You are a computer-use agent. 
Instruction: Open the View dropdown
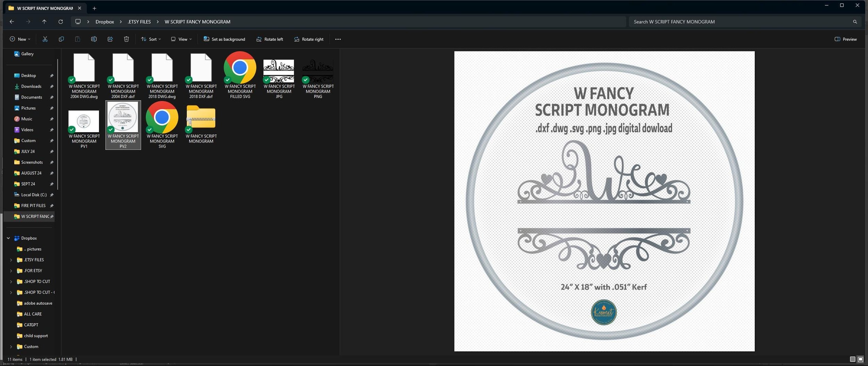(181, 39)
